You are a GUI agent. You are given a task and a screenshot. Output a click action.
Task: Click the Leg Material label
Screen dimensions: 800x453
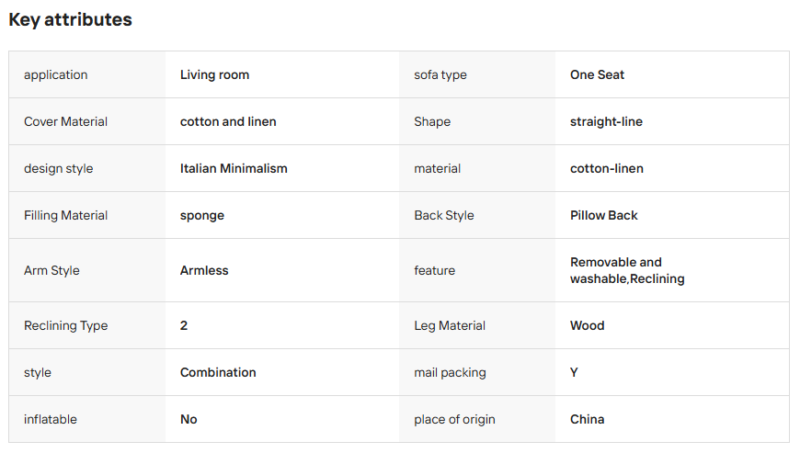pyautogui.click(x=449, y=325)
